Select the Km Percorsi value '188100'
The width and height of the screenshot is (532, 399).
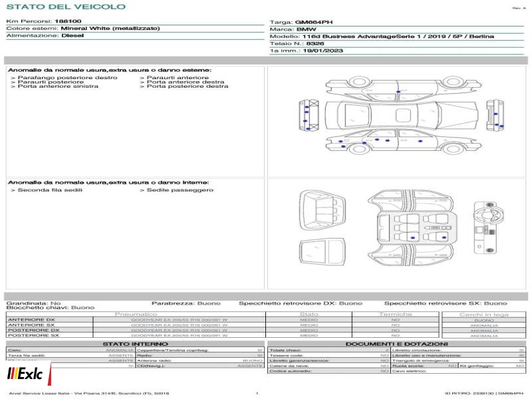68,21
